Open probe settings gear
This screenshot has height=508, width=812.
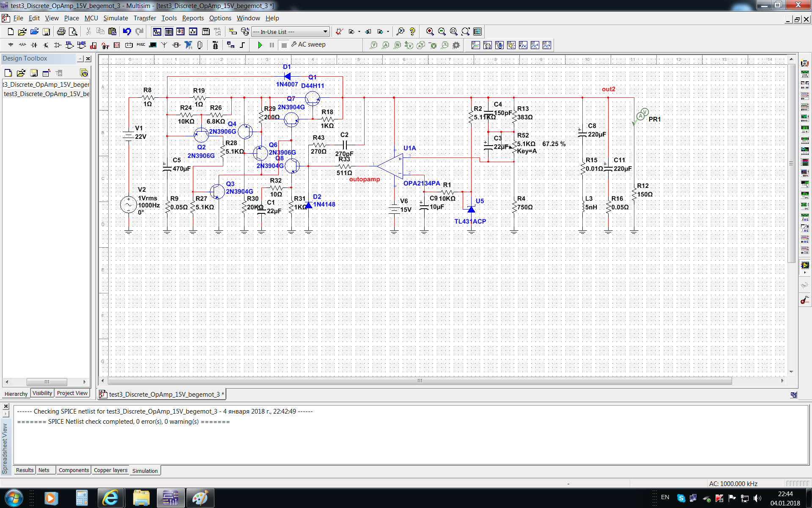[456, 45]
